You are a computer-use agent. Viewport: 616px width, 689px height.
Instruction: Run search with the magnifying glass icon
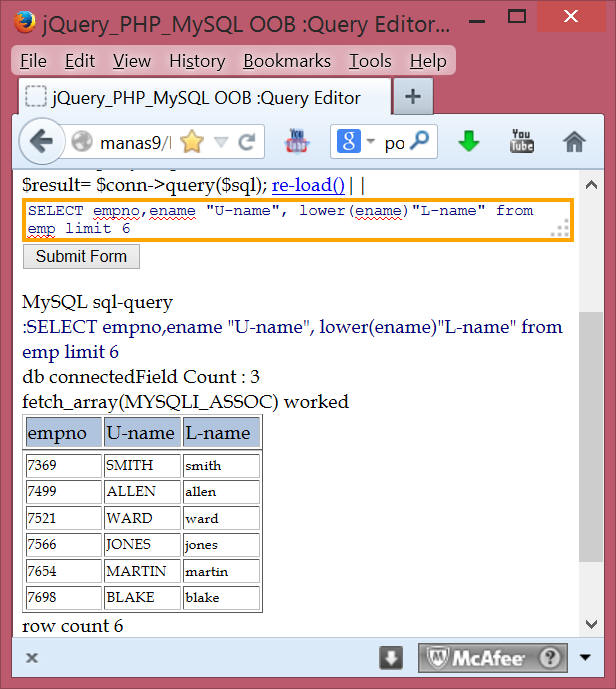pyautogui.click(x=420, y=141)
